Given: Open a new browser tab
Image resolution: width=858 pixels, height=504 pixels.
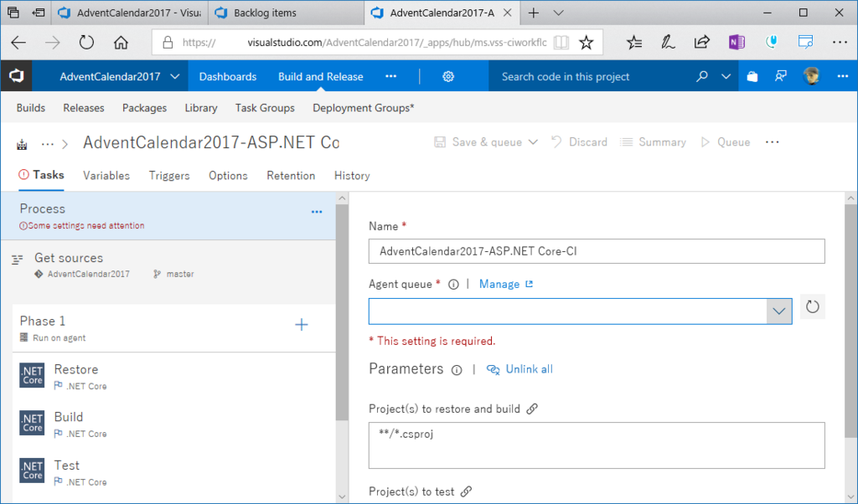Looking at the screenshot, I should pos(534,13).
